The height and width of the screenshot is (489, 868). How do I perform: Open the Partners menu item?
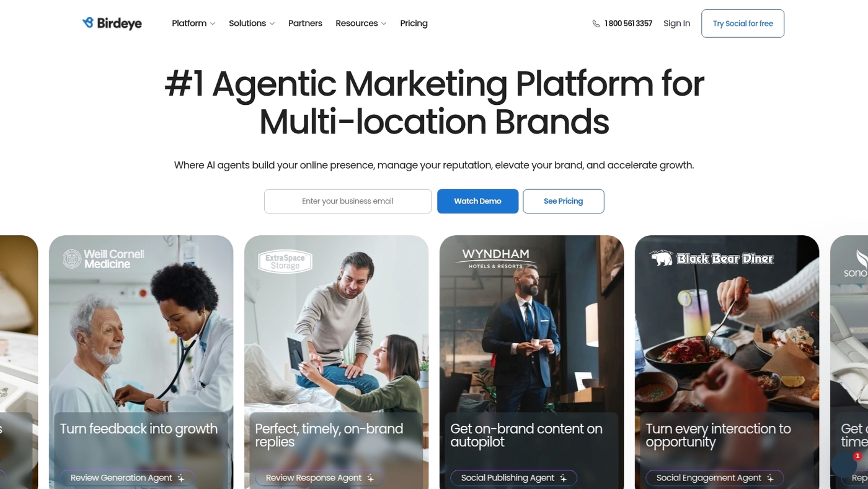pyautogui.click(x=305, y=24)
